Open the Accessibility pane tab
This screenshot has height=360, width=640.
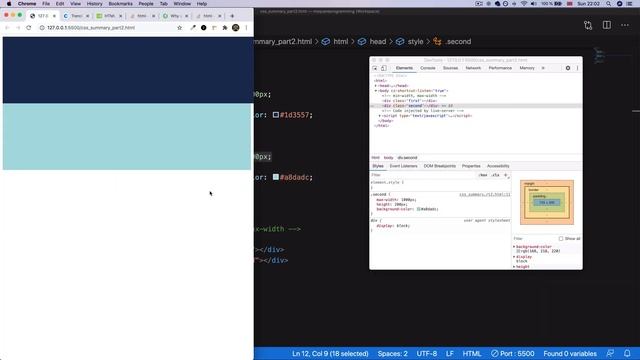point(498,166)
